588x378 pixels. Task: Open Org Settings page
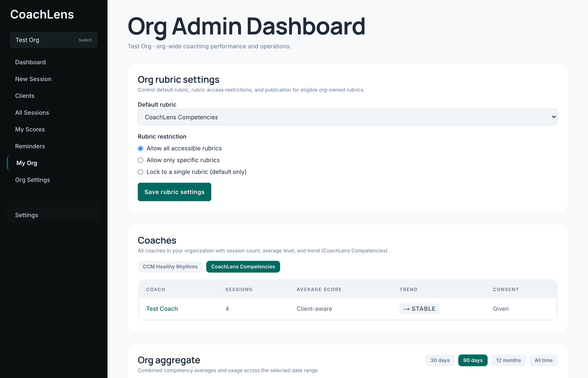(x=32, y=180)
